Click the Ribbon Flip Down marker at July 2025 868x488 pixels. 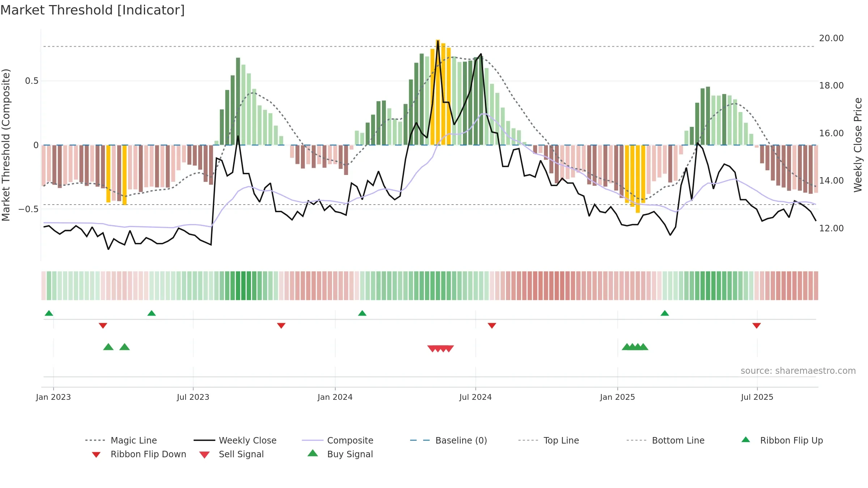click(x=757, y=326)
